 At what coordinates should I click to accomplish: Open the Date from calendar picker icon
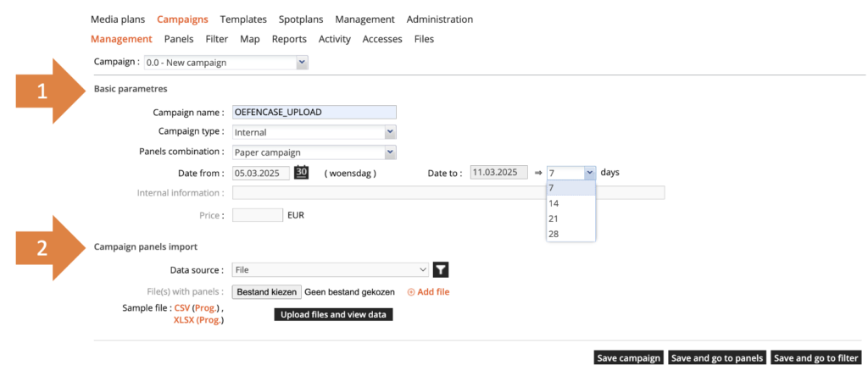(302, 173)
